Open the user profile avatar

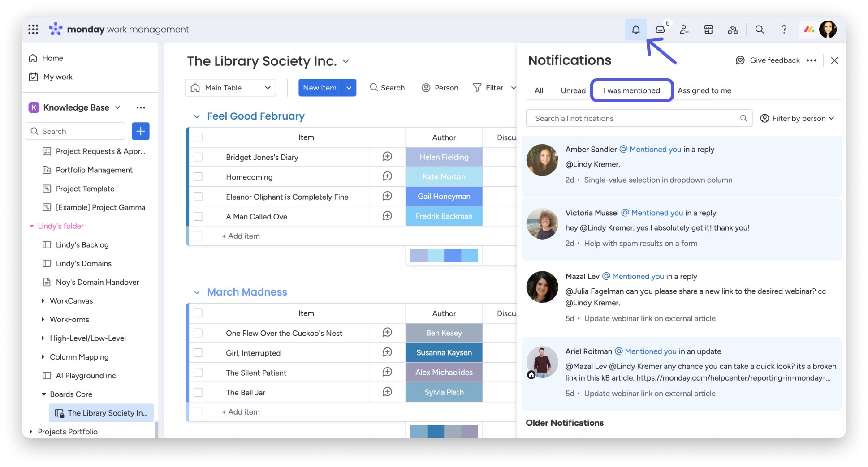click(828, 30)
